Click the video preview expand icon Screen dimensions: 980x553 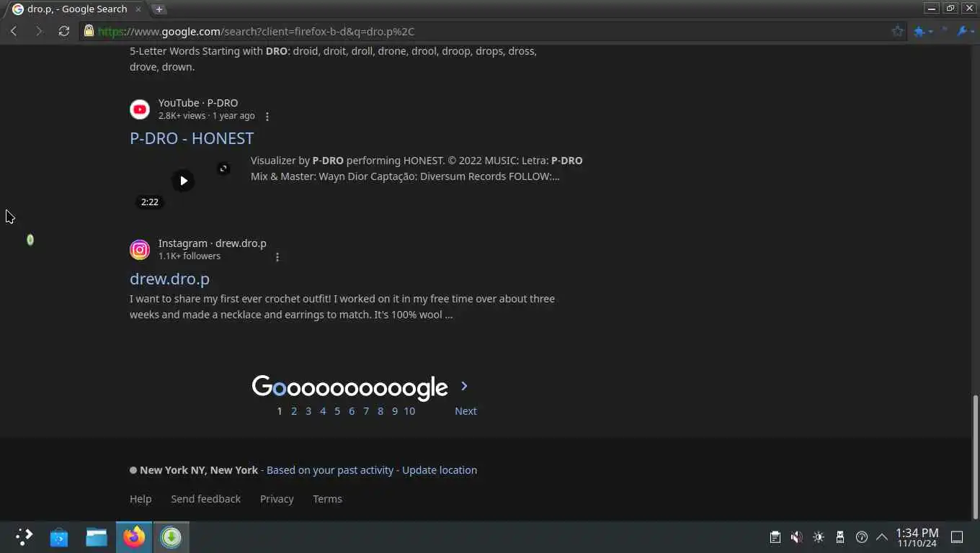tap(223, 168)
